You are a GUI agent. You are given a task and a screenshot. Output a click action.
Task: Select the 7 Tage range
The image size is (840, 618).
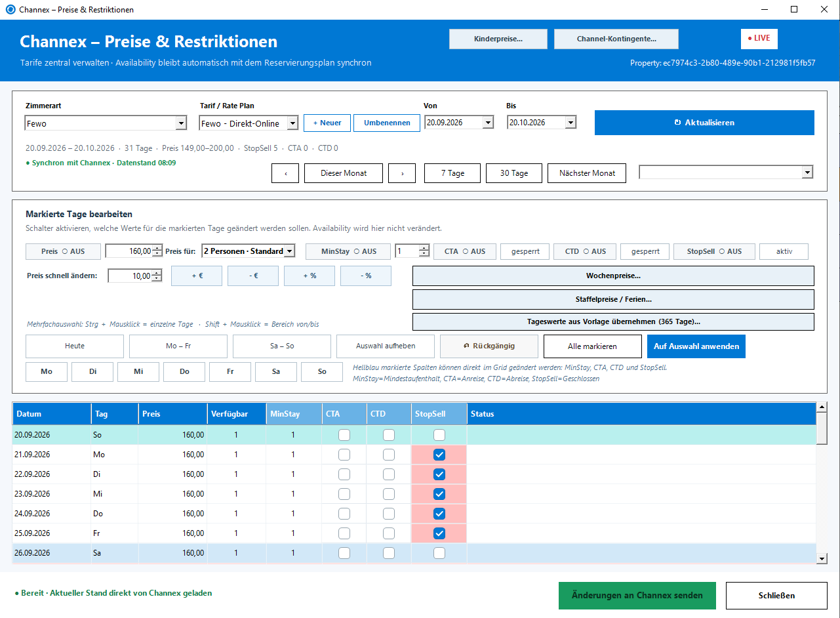452,173
